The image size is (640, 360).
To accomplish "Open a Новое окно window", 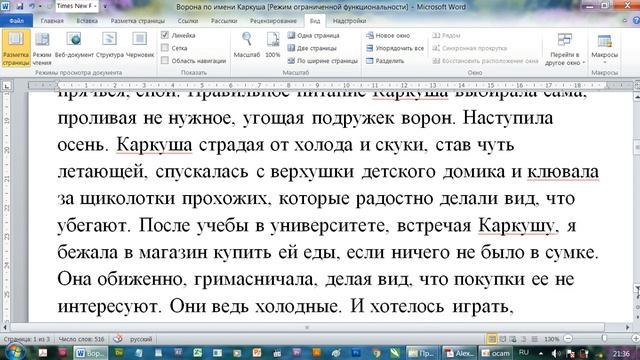I will point(388,36).
